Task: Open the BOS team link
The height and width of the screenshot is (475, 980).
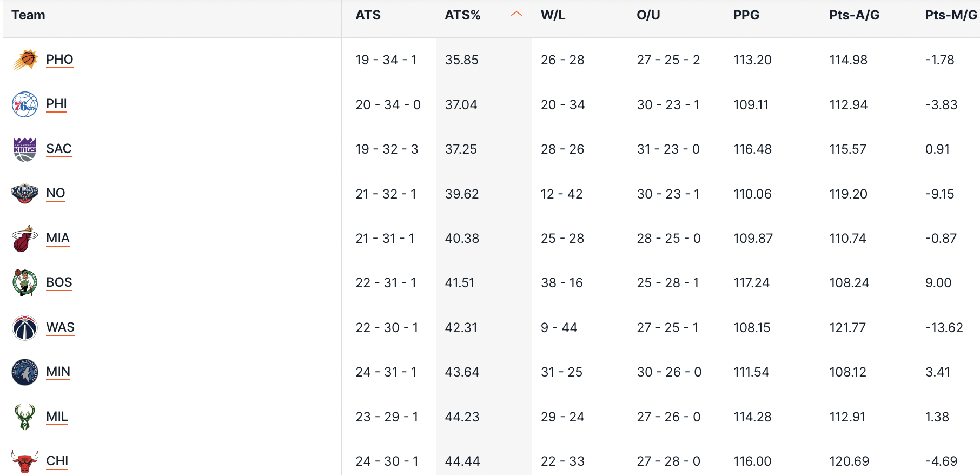Action: 59,282
